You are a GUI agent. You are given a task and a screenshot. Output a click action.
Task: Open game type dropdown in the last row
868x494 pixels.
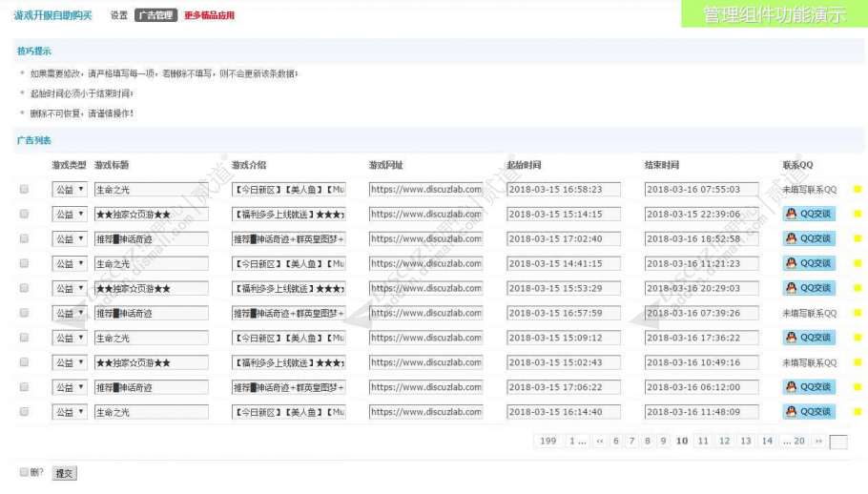(x=70, y=412)
